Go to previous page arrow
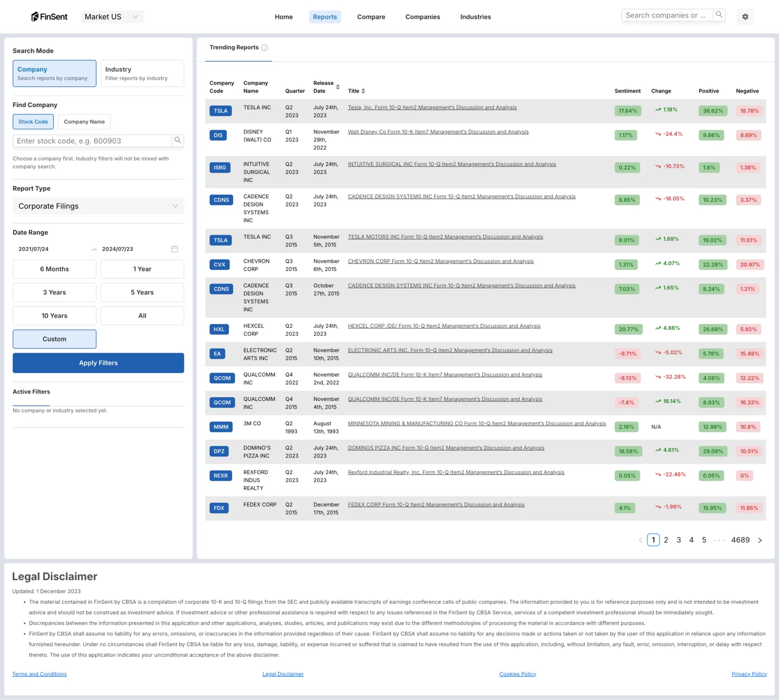 (x=640, y=540)
